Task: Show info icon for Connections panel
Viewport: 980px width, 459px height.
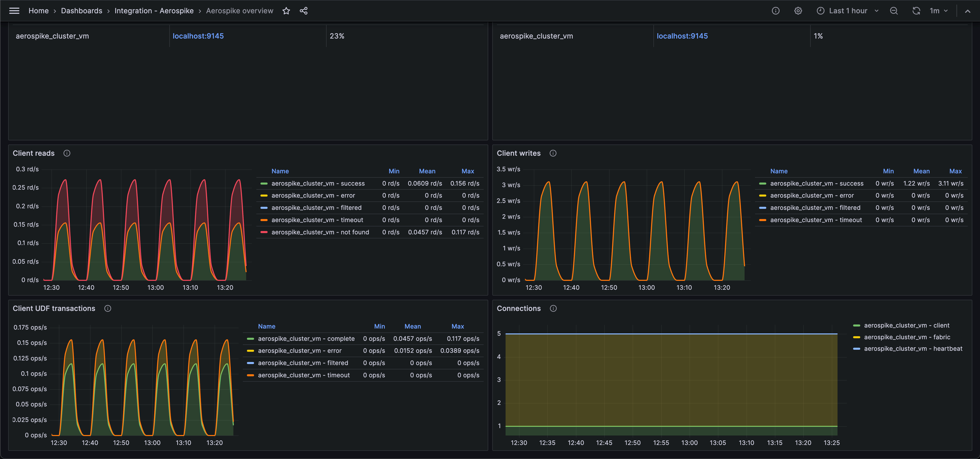Action: click(x=553, y=308)
